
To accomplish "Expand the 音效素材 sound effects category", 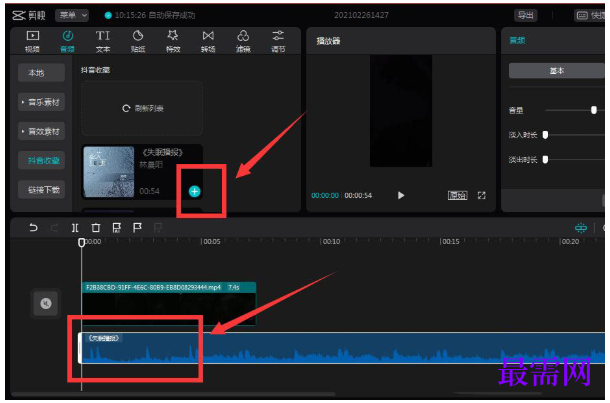I will click(41, 131).
